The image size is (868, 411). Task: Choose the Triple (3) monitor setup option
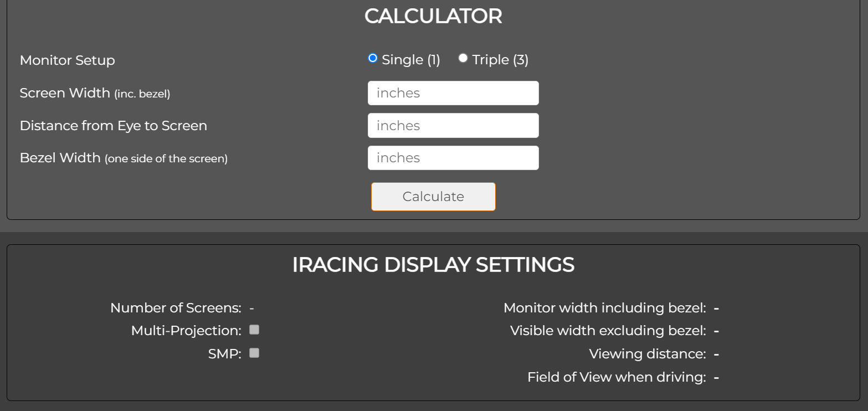(x=463, y=58)
